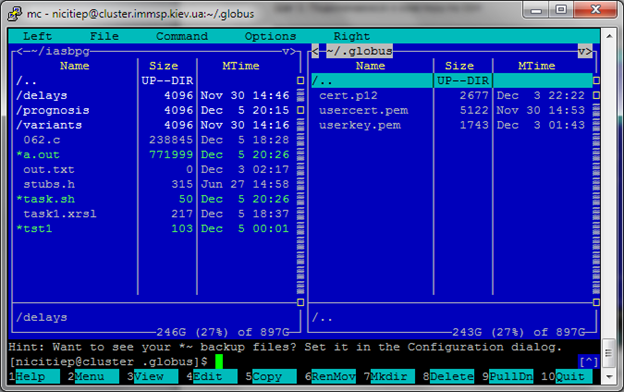The width and height of the screenshot is (624, 392).
Task: Click 1Help function key button
Action: pyautogui.click(x=34, y=376)
